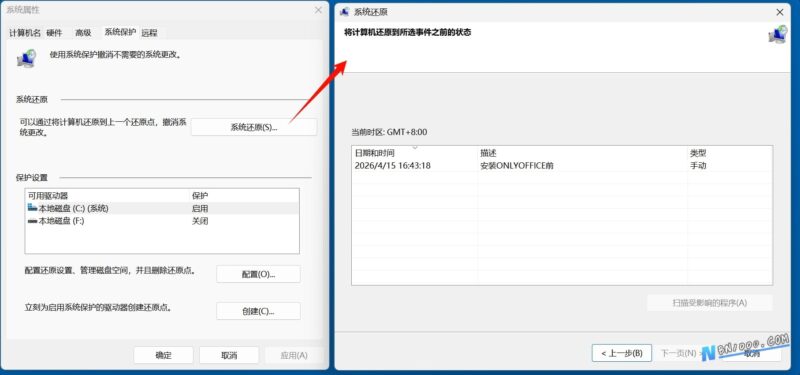Select restore point 2026/4/15 16:43:18
The height and width of the screenshot is (375, 800).
pos(562,166)
